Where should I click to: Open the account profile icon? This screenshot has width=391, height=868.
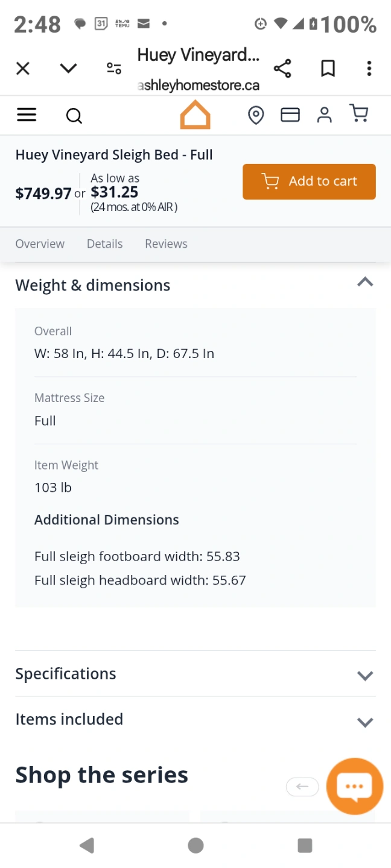point(325,115)
